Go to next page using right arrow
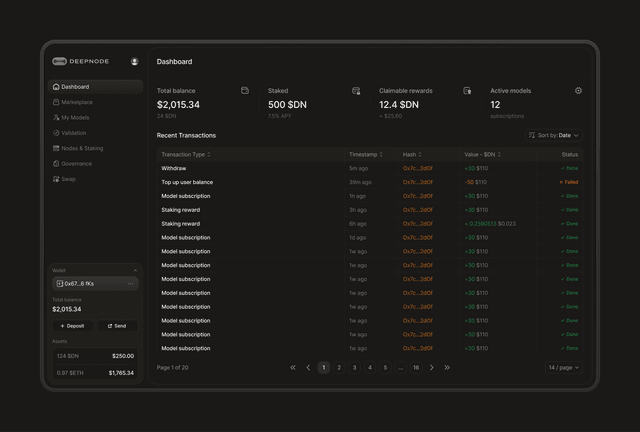Image resolution: width=640 pixels, height=432 pixels. pyautogui.click(x=431, y=367)
